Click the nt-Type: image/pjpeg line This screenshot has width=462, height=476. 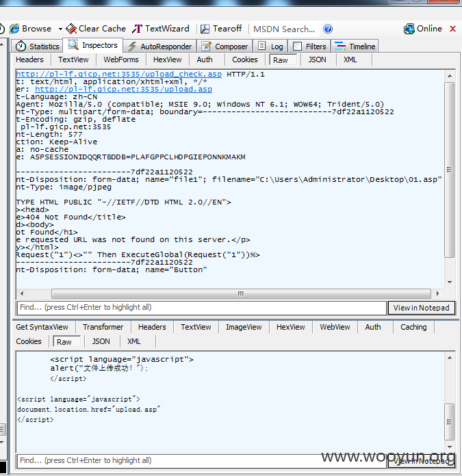64,187
